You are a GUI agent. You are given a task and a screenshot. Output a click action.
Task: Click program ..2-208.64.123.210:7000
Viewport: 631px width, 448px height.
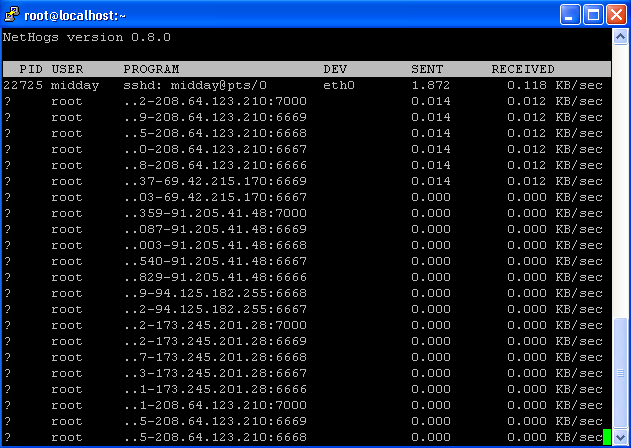[215, 101]
